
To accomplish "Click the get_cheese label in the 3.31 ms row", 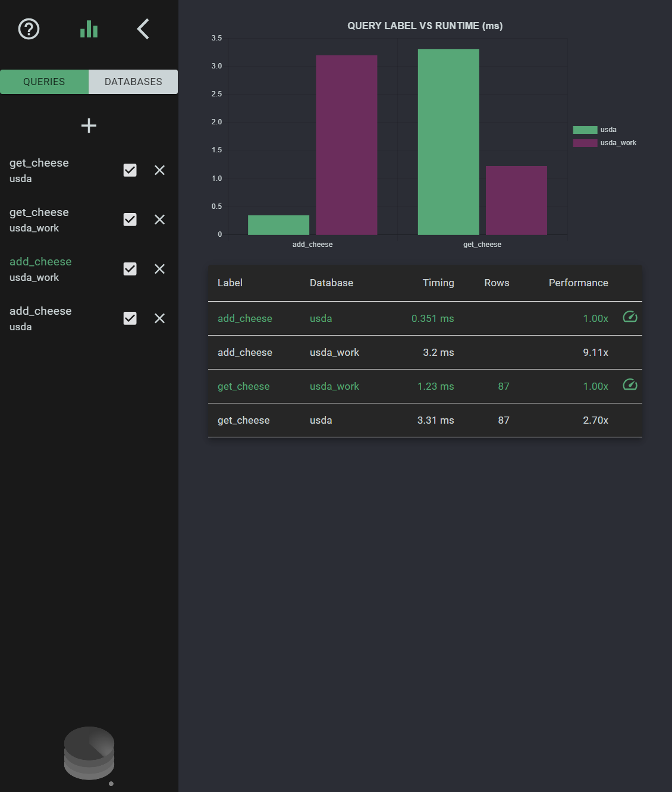I will coord(244,420).
